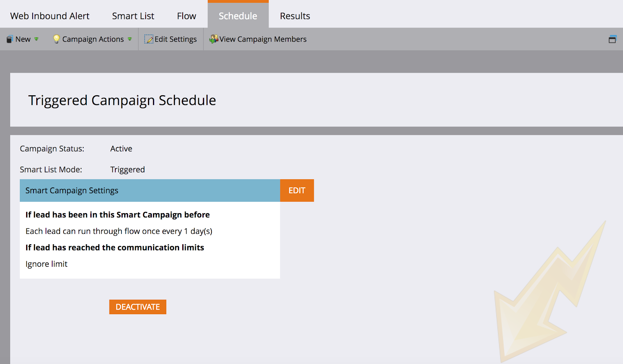Click the Smart Campaign Settings header bar
The width and height of the screenshot is (623, 364).
pos(150,191)
